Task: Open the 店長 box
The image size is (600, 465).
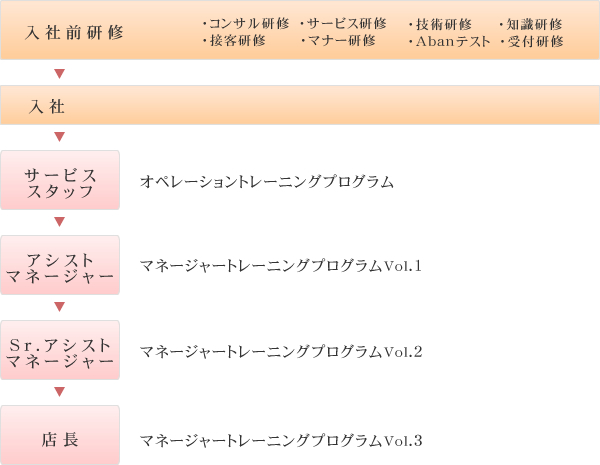Action: [x=60, y=435]
